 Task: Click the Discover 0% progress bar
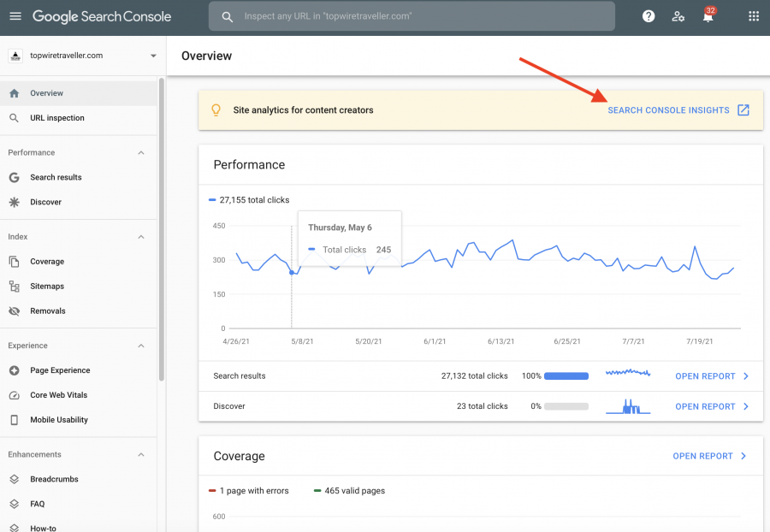click(x=566, y=406)
